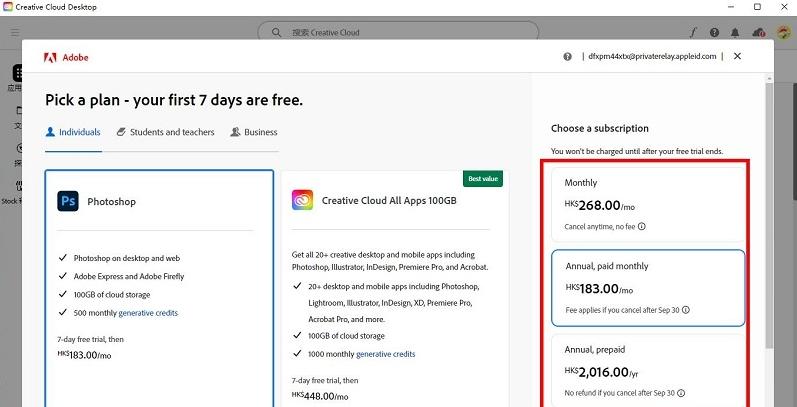Screen dimensions: 797x407
Task: Click the dialog vertical scrollbar
Action: 769,216
